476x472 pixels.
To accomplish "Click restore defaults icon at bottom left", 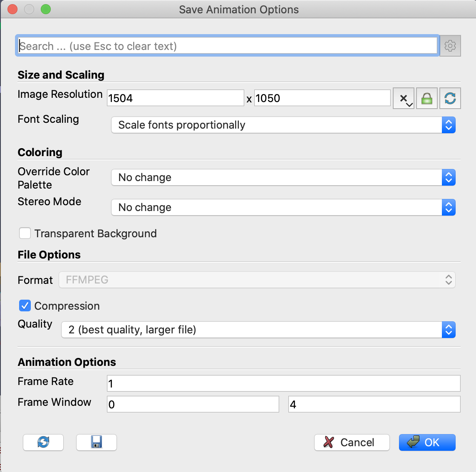I will pos(43,442).
